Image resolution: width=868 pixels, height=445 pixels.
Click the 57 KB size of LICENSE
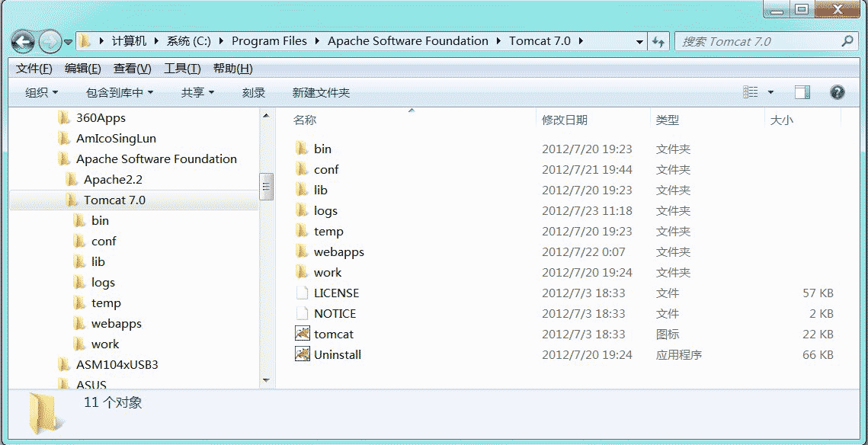[818, 293]
